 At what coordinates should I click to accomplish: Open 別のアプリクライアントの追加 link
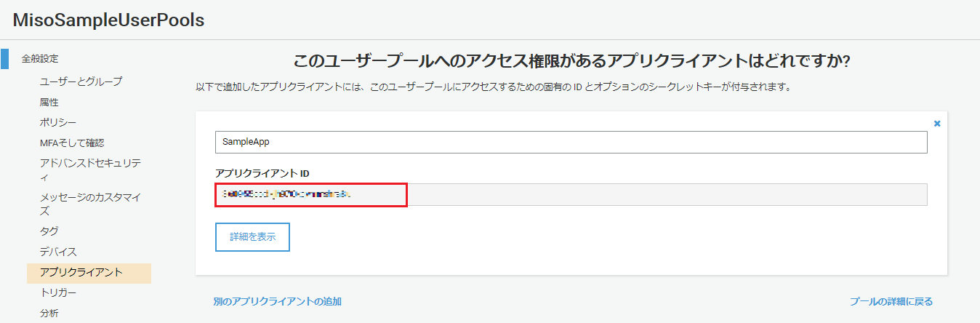pyautogui.click(x=277, y=301)
